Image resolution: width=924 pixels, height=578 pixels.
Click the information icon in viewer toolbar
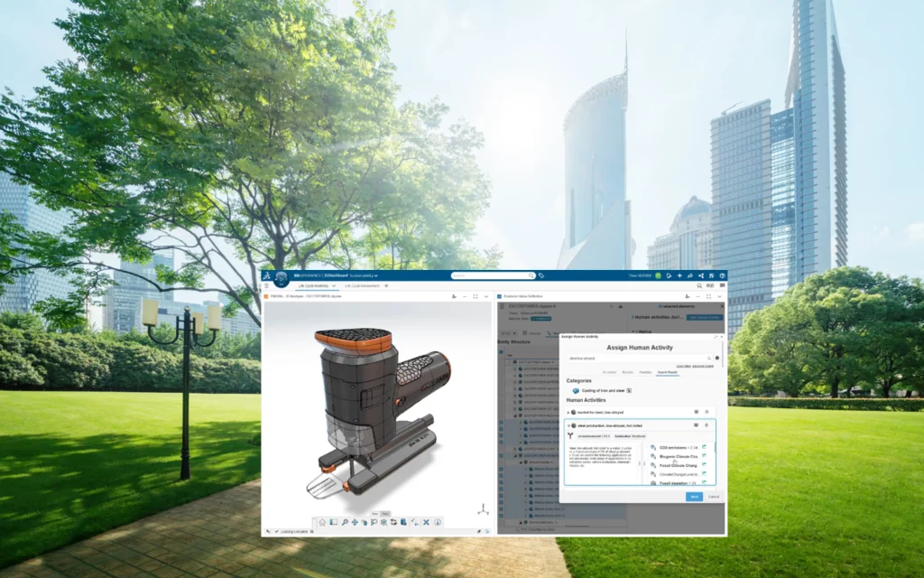click(x=438, y=522)
